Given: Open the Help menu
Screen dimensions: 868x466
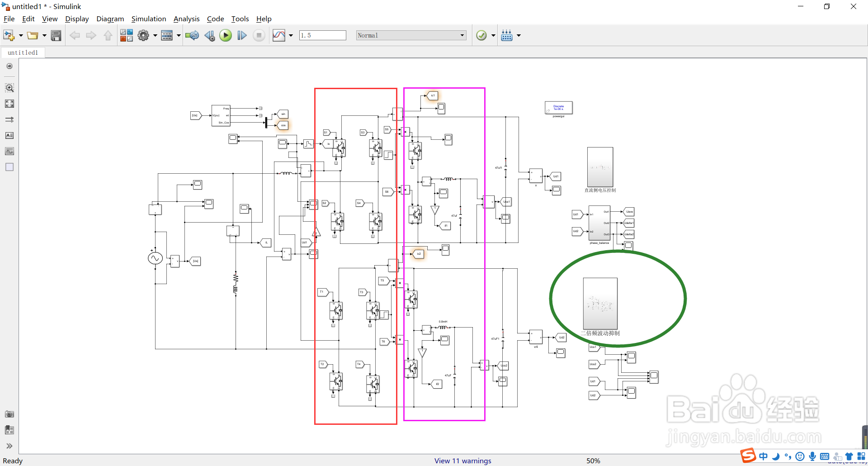Looking at the screenshot, I should pyautogui.click(x=264, y=19).
